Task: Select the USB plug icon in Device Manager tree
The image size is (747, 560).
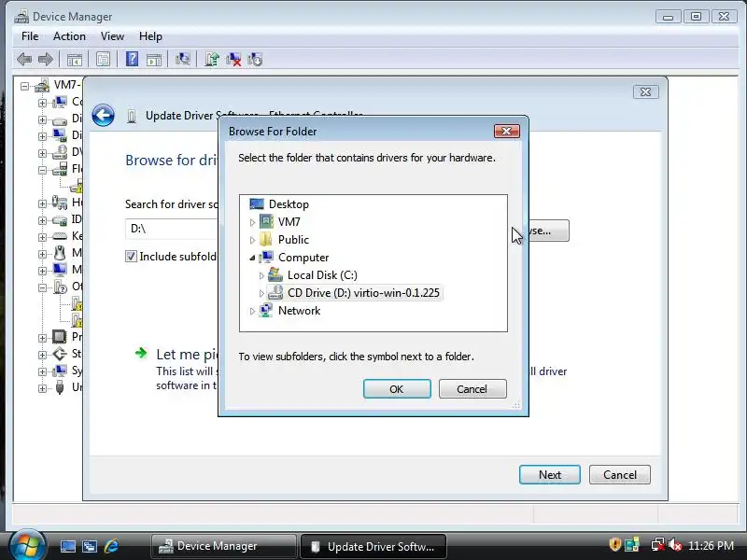Action: (x=60, y=387)
